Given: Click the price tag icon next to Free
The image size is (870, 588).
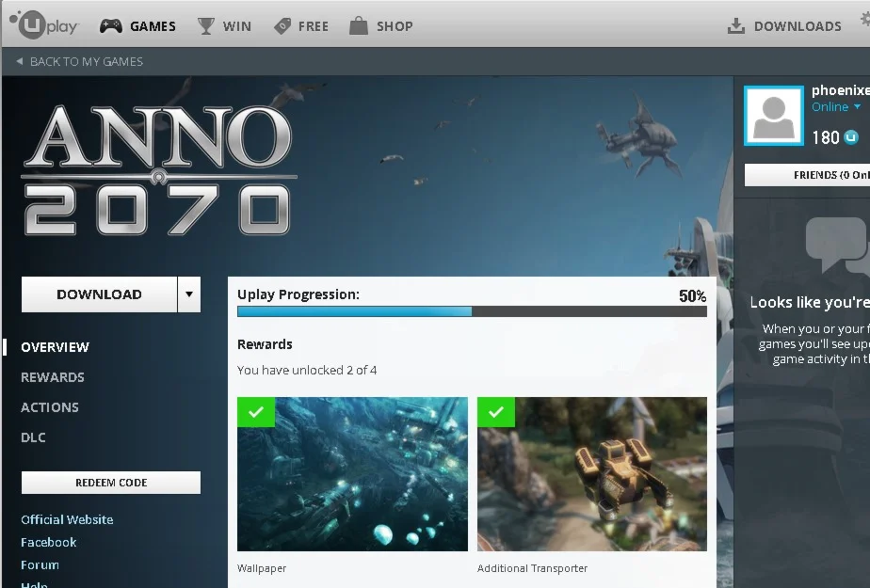Looking at the screenshot, I should coord(282,26).
